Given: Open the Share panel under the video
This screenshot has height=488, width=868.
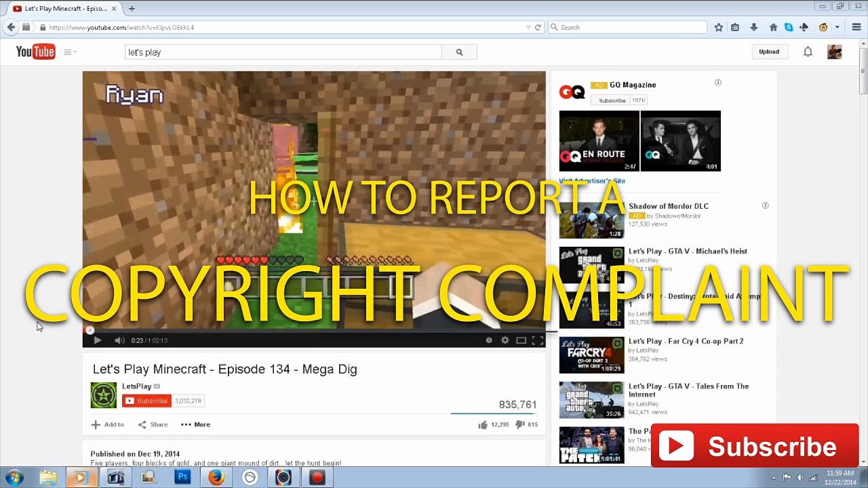Looking at the screenshot, I should pyautogui.click(x=153, y=425).
